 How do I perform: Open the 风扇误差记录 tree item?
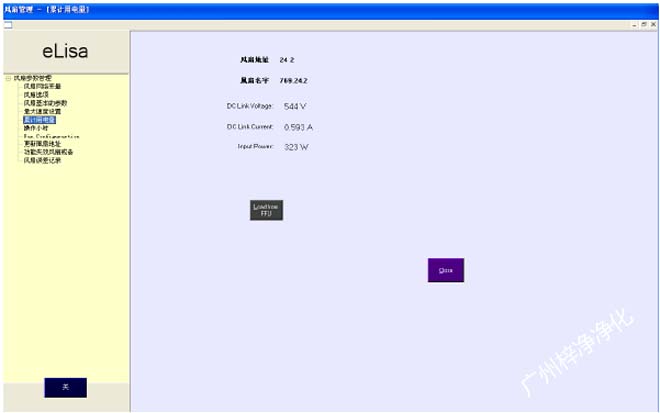tap(42, 160)
